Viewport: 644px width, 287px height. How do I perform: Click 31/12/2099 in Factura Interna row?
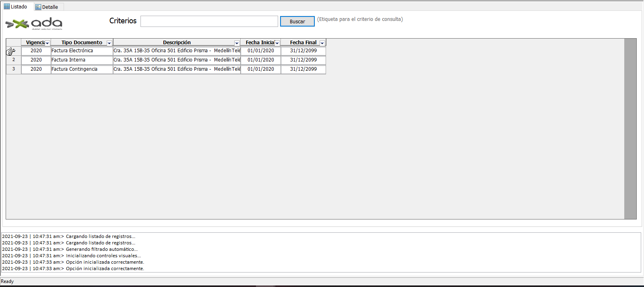[x=303, y=60]
